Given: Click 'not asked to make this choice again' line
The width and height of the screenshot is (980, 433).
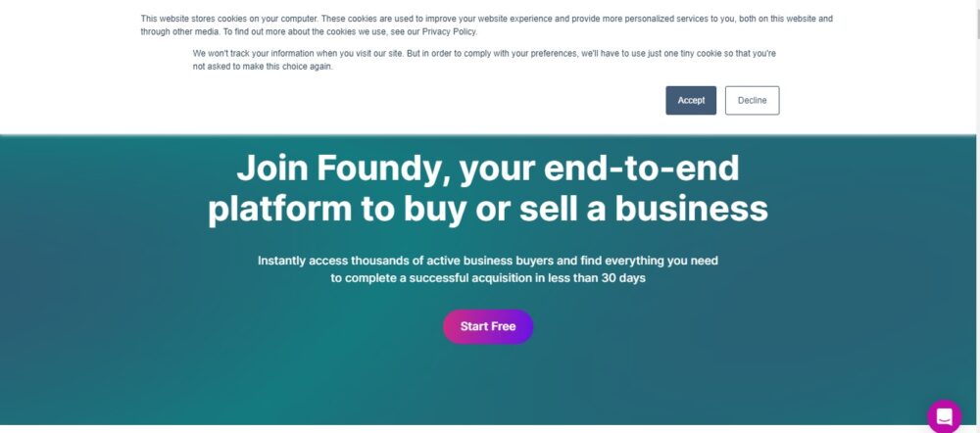Looking at the screenshot, I should tap(263, 67).
